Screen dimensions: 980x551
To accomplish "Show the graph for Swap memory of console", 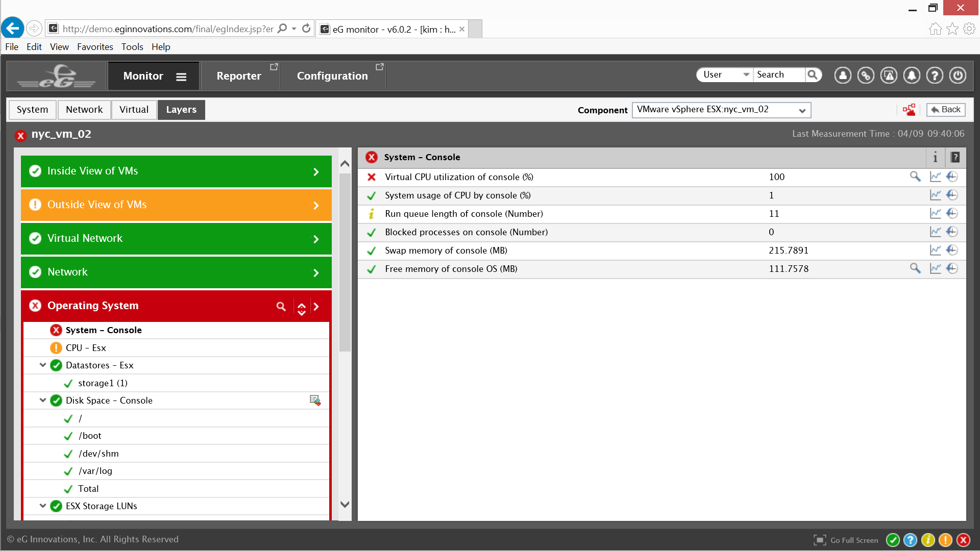I will pos(935,250).
